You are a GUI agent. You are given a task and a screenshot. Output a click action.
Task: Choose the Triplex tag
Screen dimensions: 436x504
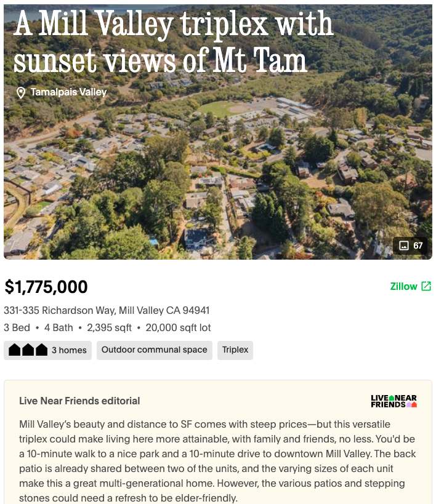(x=235, y=350)
